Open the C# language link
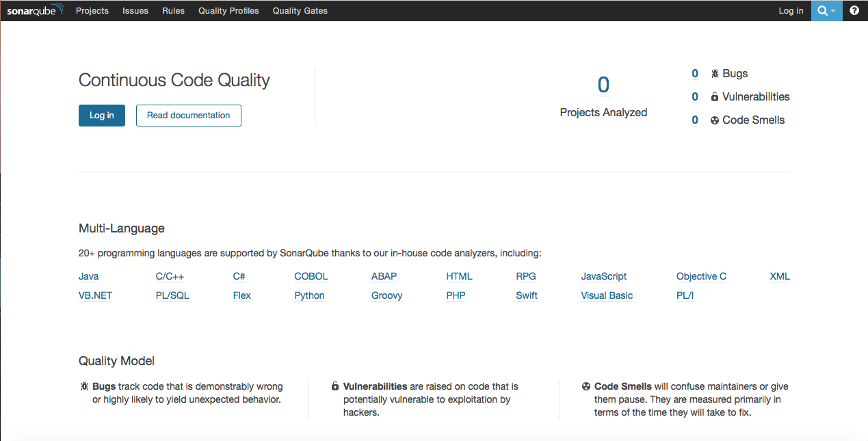This screenshot has height=441, width=868. (239, 277)
